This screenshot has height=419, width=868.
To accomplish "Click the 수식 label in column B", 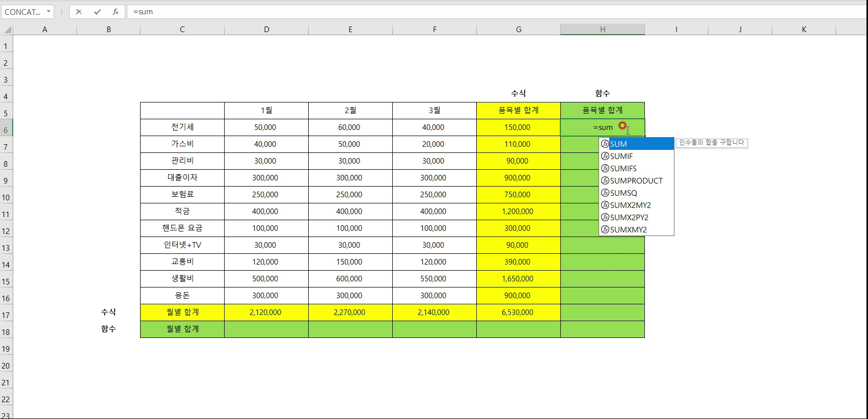I will click(108, 312).
